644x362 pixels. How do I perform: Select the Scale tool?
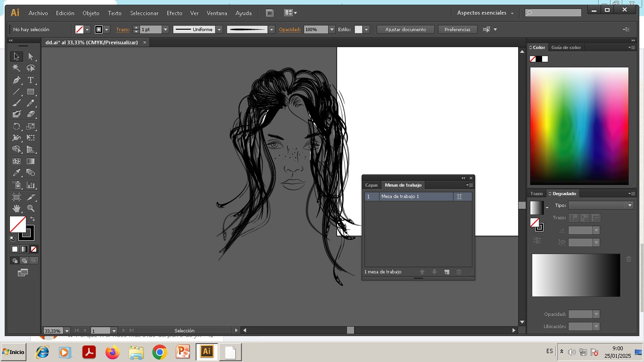pyautogui.click(x=31, y=126)
